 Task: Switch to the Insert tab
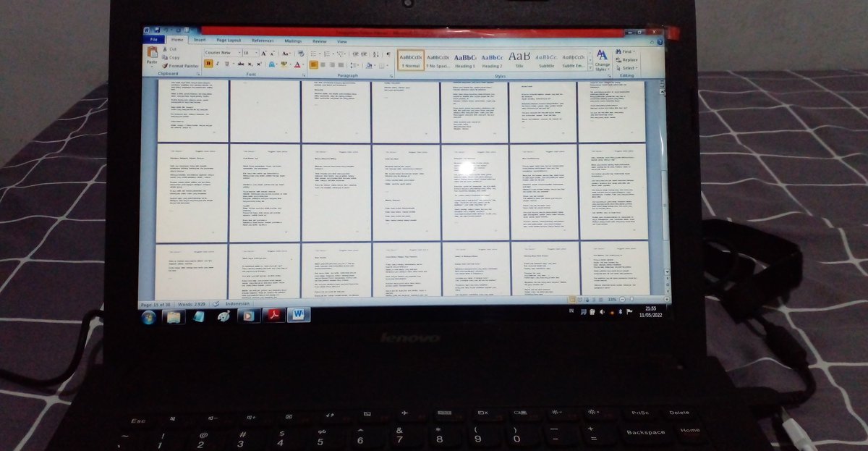(x=200, y=41)
